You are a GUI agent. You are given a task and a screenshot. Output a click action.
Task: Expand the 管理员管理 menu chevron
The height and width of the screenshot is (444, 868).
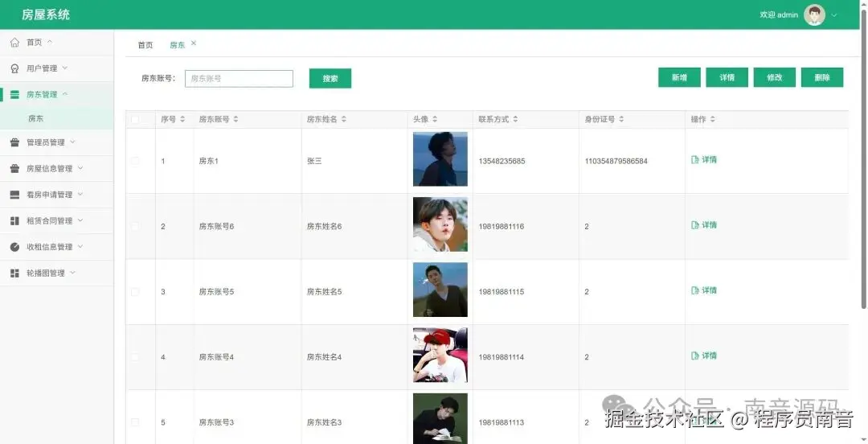pyautogui.click(x=72, y=142)
